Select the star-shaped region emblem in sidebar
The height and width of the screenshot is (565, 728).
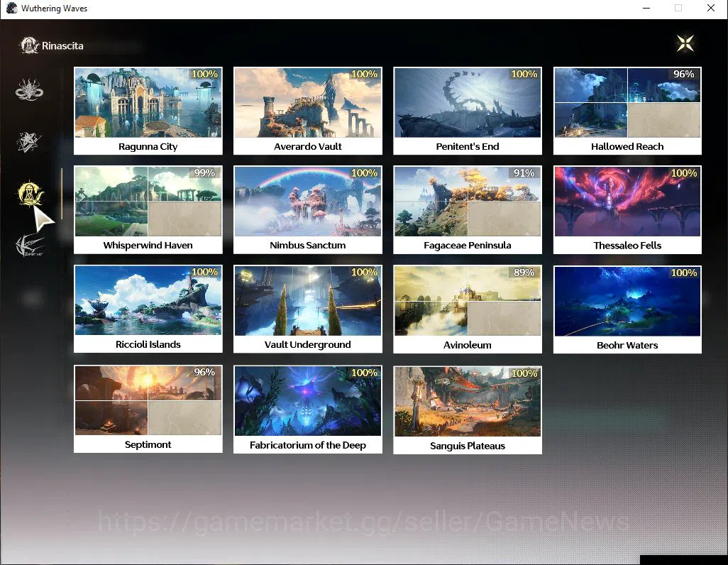pos(29,142)
